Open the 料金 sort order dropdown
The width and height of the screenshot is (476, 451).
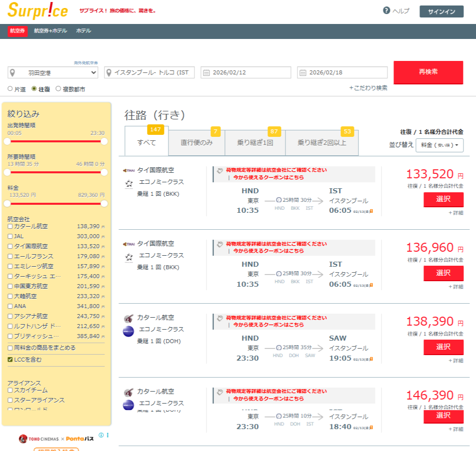click(x=439, y=145)
